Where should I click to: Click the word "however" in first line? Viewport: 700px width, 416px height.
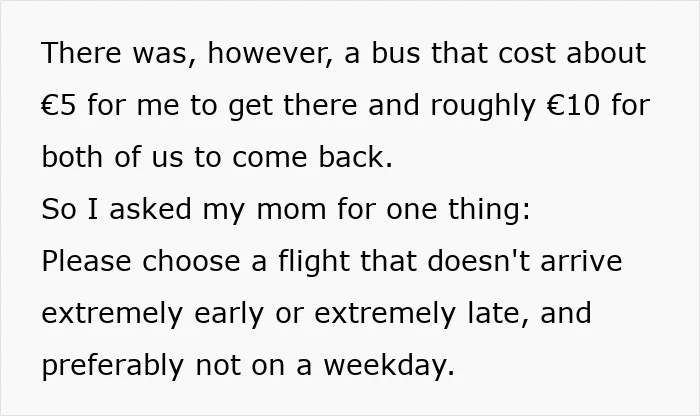(268, 53)
